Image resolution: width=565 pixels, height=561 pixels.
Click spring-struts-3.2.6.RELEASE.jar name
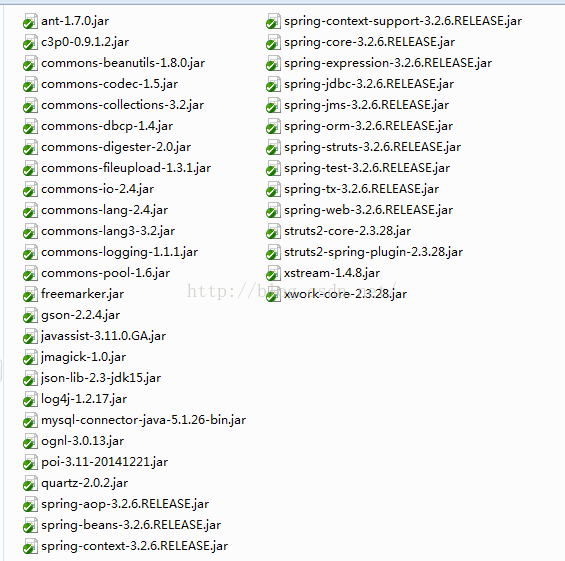pos(373,147)
